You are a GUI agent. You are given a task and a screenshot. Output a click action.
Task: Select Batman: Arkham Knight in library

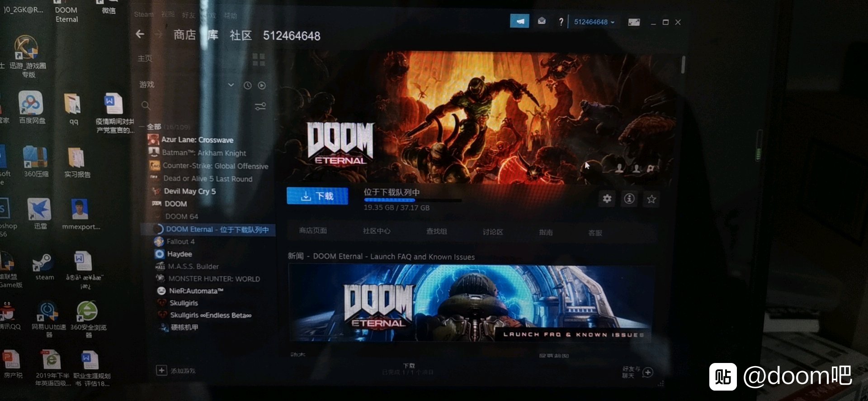pyautogui.click(x=204, y=153)
